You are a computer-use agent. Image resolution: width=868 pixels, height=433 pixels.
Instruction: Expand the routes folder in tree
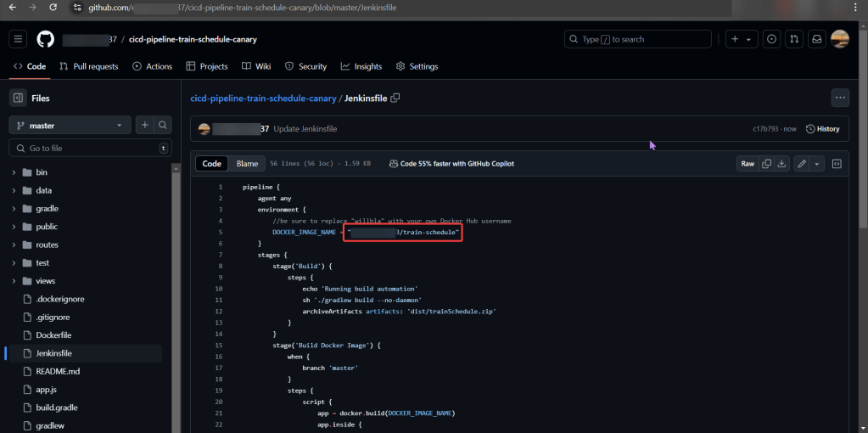coord(14,245)
